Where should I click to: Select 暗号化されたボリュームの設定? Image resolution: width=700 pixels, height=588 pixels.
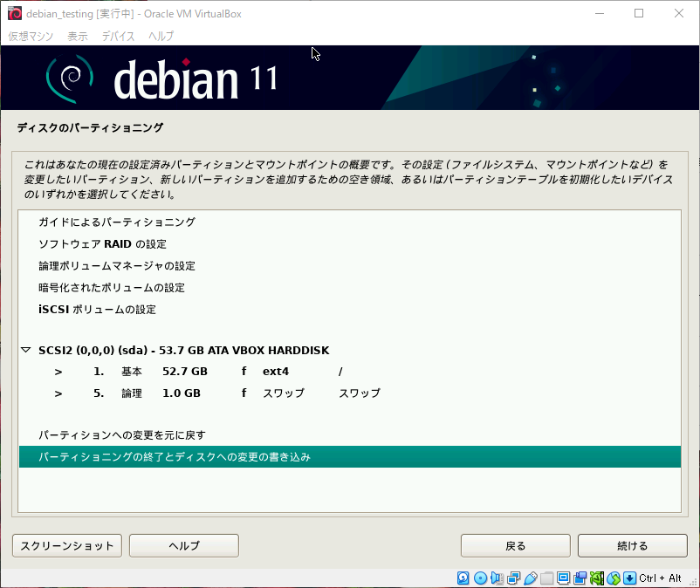click(350, 288)
